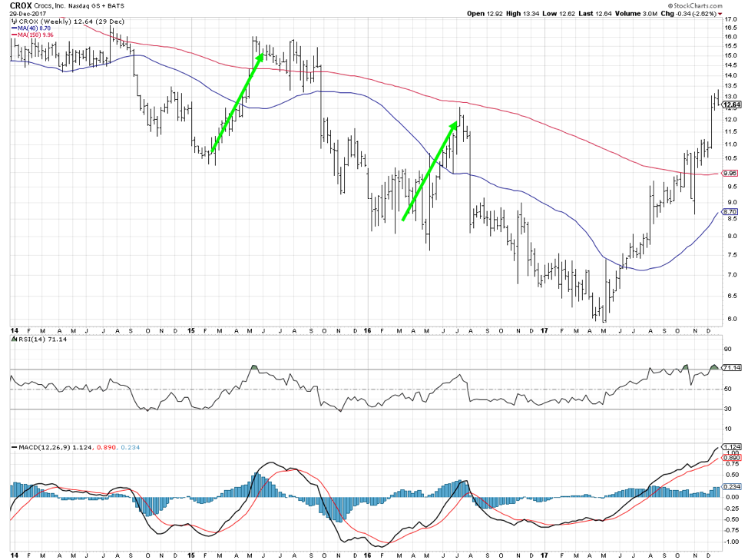748x560 pixels.
Task: Click the CROX ticker symbol title
Action: (x=21, y=5)
